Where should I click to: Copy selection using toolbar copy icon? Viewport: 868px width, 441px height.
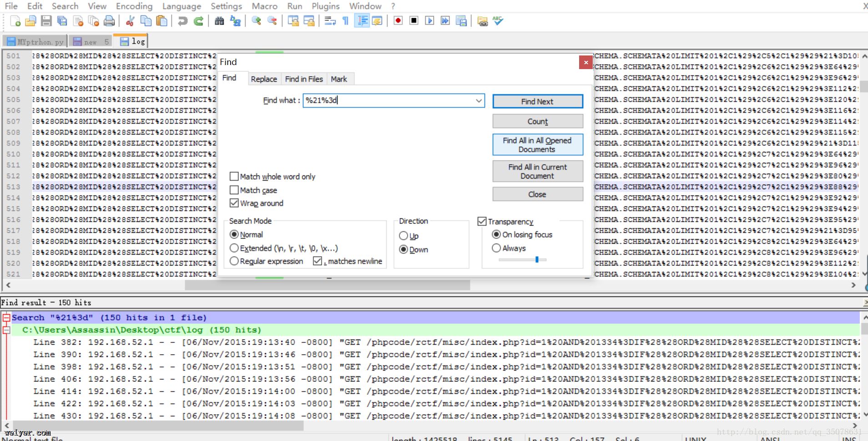146,21
